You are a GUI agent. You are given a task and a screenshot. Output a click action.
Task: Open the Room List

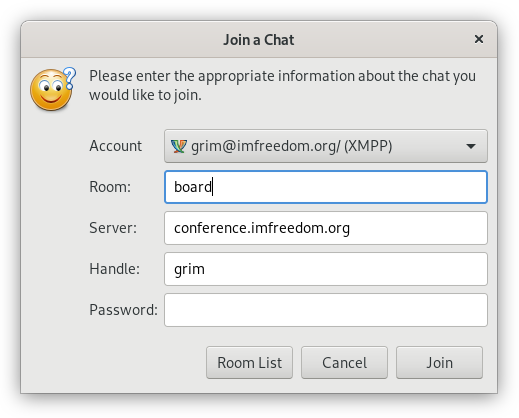[249, 363]
